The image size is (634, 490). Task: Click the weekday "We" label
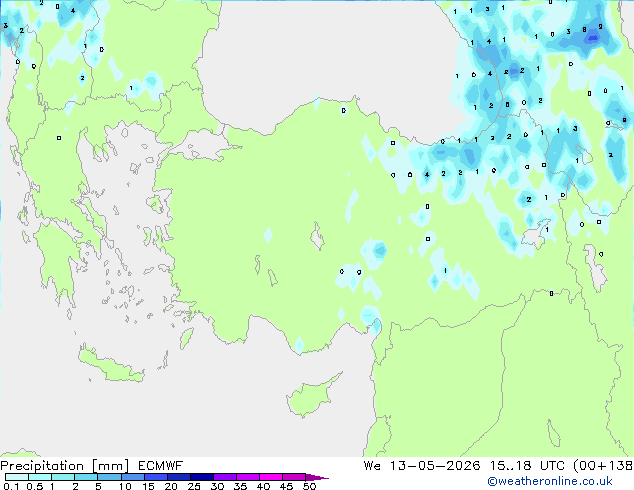[372, 466]
